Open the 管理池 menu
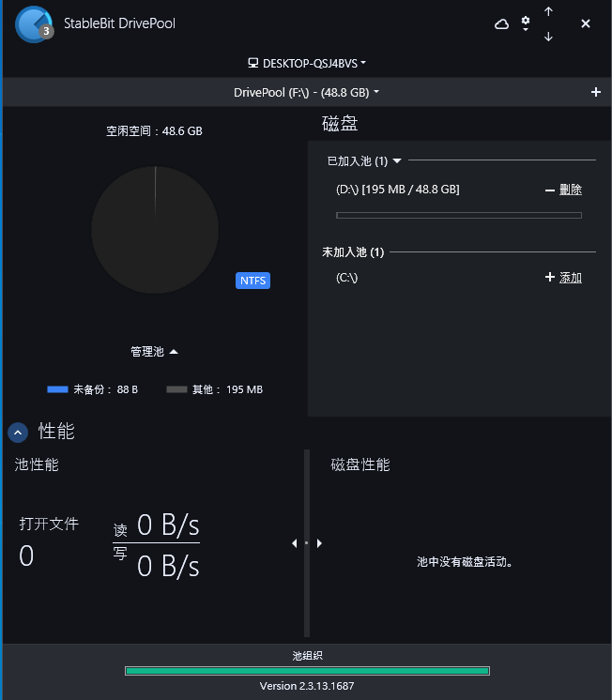The image size is (612, 700). [154, 352]
